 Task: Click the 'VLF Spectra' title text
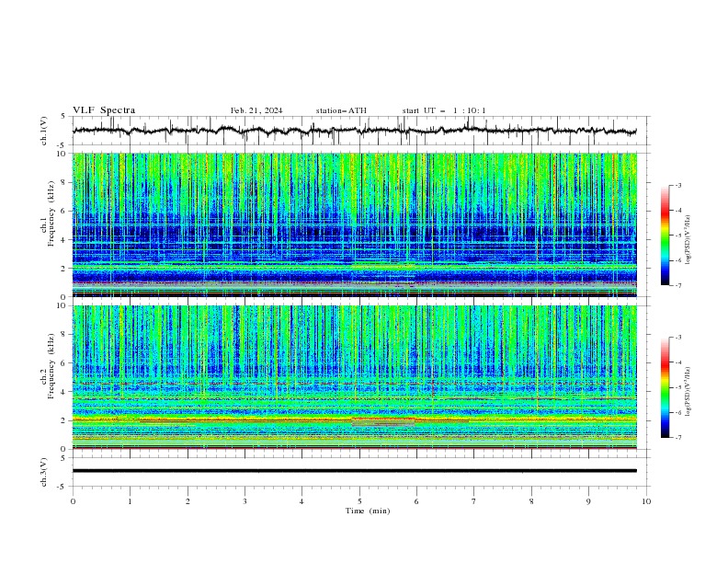coord(104,110)
